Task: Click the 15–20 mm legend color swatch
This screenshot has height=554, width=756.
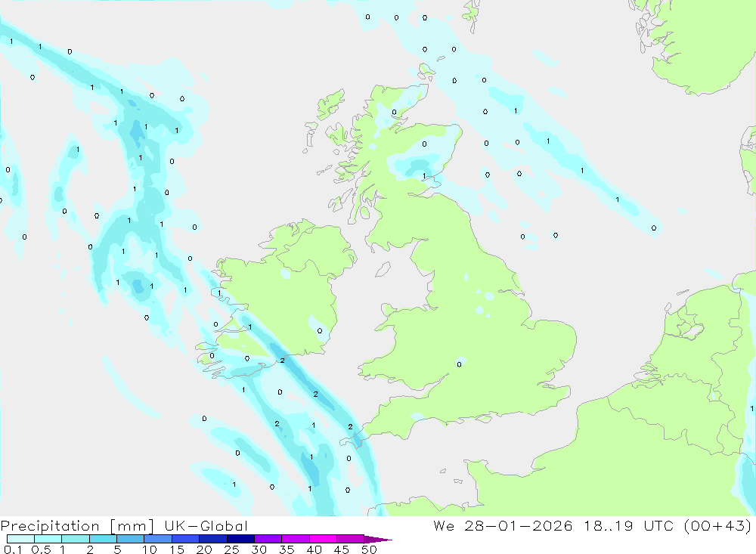Action: pos(186,539)
